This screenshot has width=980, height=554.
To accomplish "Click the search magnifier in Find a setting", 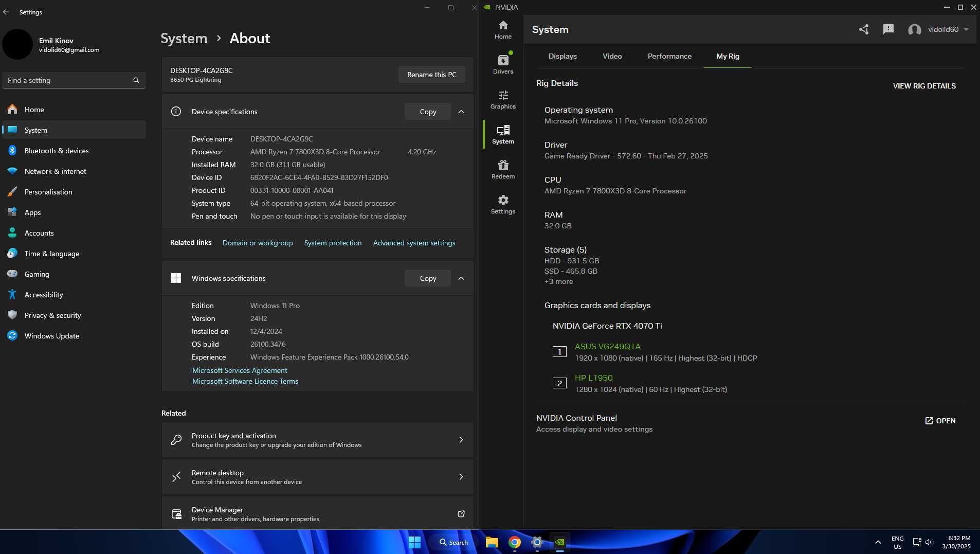I will (x=136, y=80).
